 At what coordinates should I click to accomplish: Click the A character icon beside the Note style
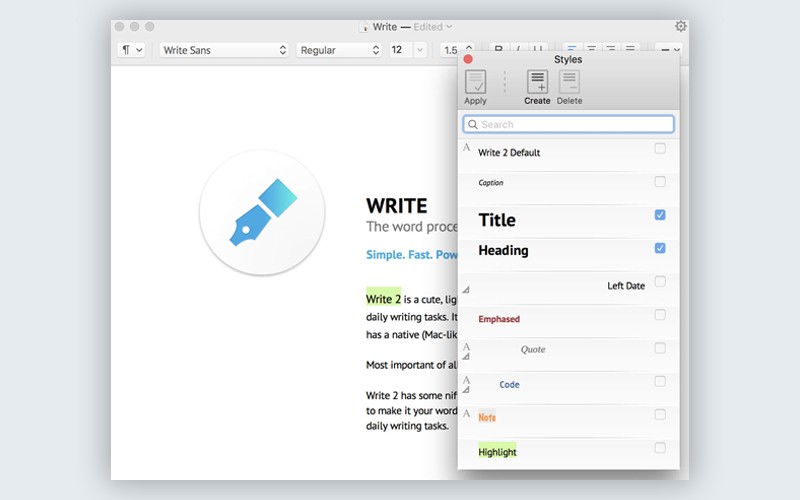[466, 413]
